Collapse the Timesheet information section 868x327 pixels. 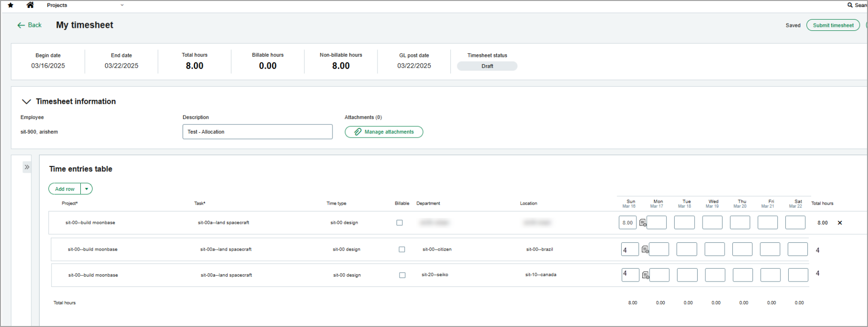click(26, 102)
